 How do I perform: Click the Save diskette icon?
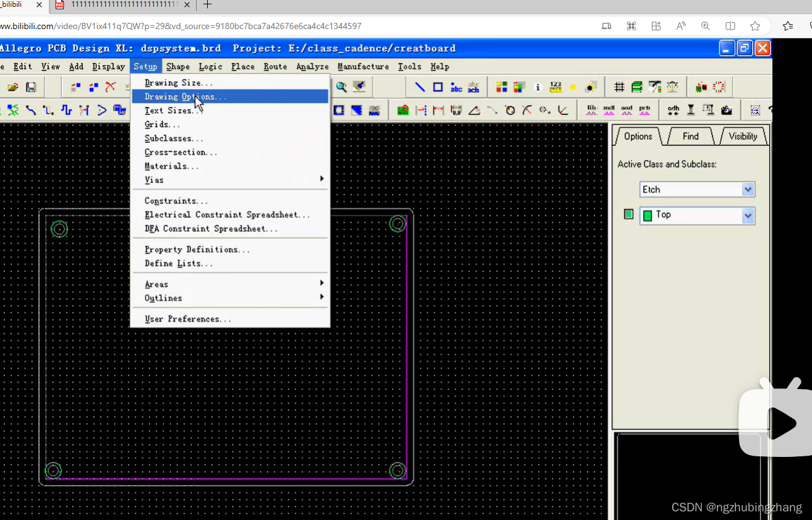(x=30, y=87)
